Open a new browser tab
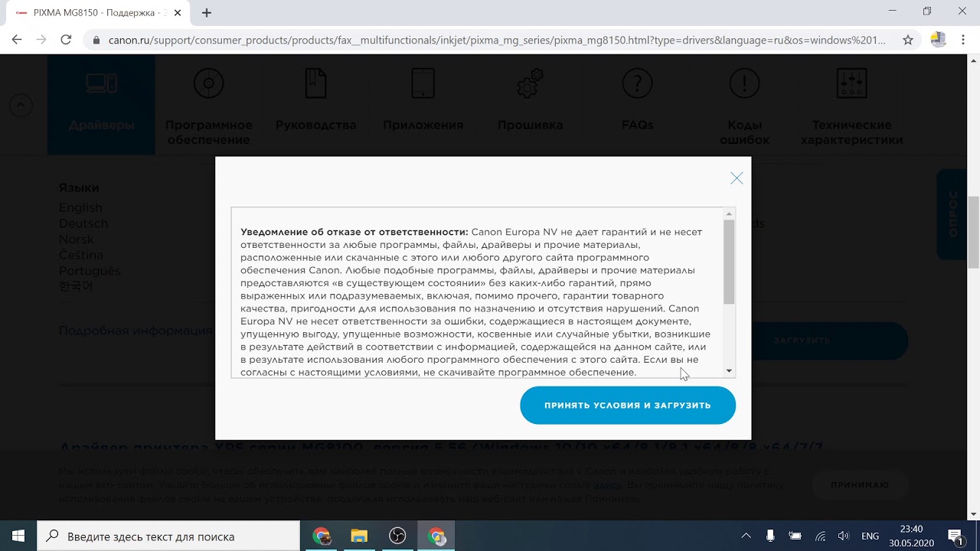Viewport: 980px width, 551px height. tap(207, 12)
